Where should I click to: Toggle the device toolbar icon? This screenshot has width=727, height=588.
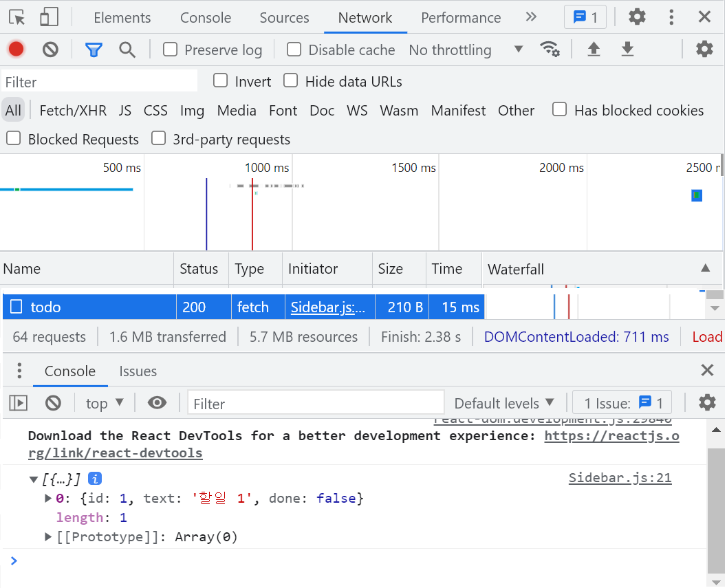(x=49, y=18)
